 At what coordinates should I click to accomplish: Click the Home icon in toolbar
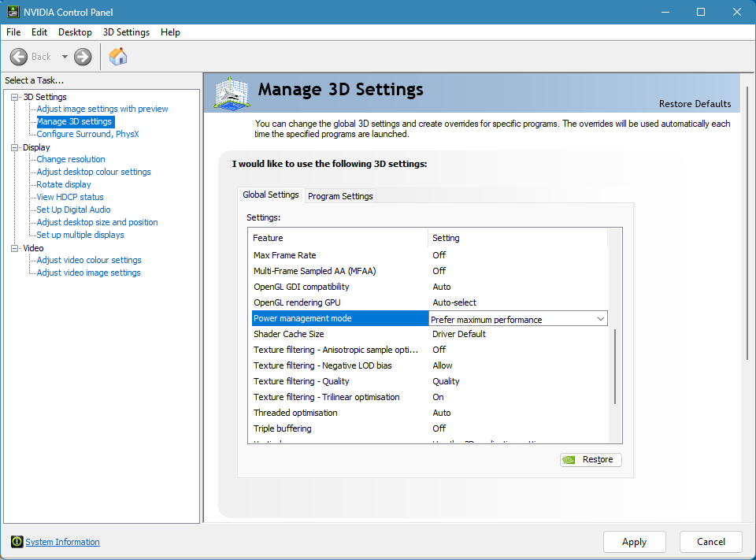118,57
